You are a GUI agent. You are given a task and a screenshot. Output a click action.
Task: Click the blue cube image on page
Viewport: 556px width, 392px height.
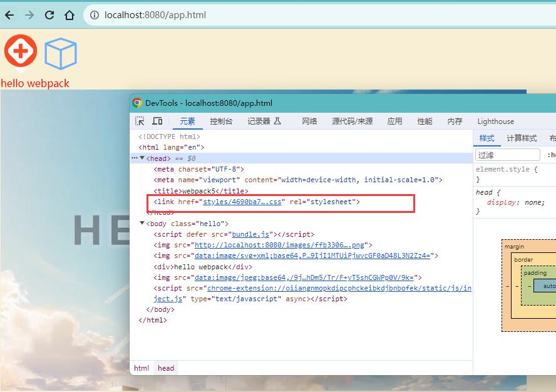tap(61, 54)
